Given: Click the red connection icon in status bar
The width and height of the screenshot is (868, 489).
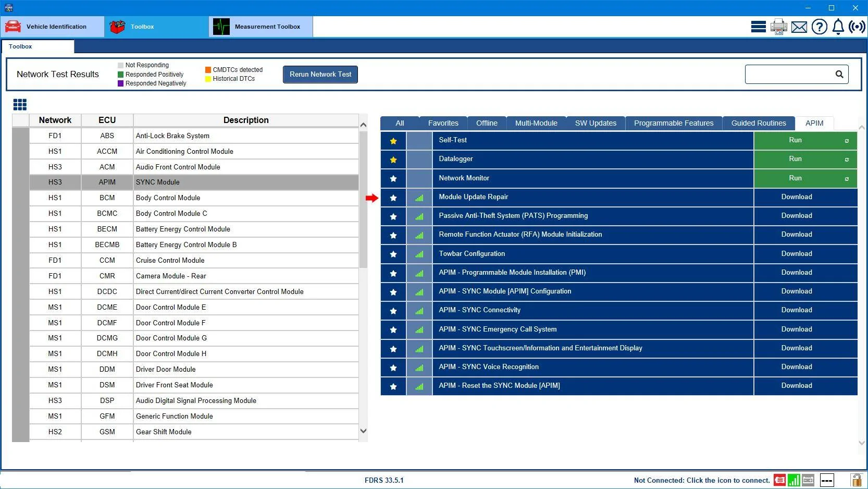Looking at the screenshot, I should 779,480.
